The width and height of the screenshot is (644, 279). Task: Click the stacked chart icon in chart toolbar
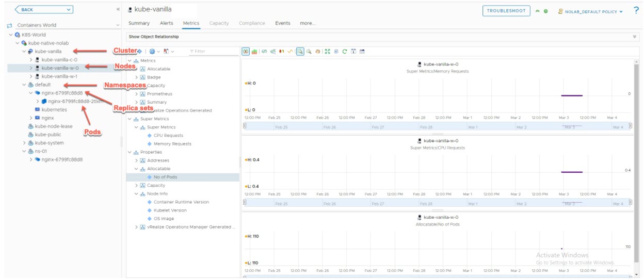tap(254, 52)
